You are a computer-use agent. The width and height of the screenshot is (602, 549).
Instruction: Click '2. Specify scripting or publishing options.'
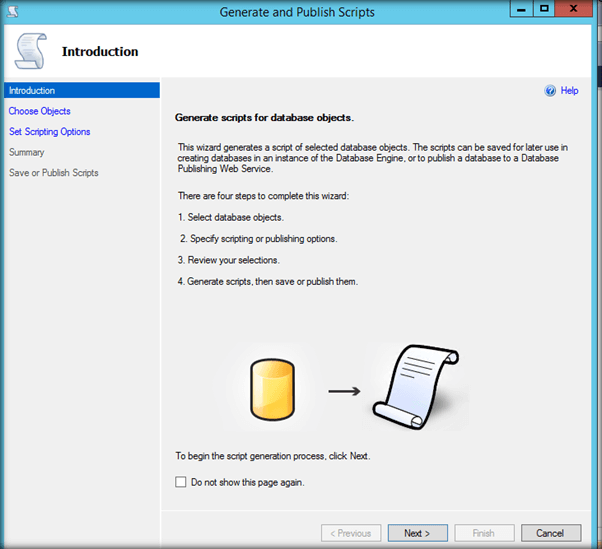coord(259,239)
